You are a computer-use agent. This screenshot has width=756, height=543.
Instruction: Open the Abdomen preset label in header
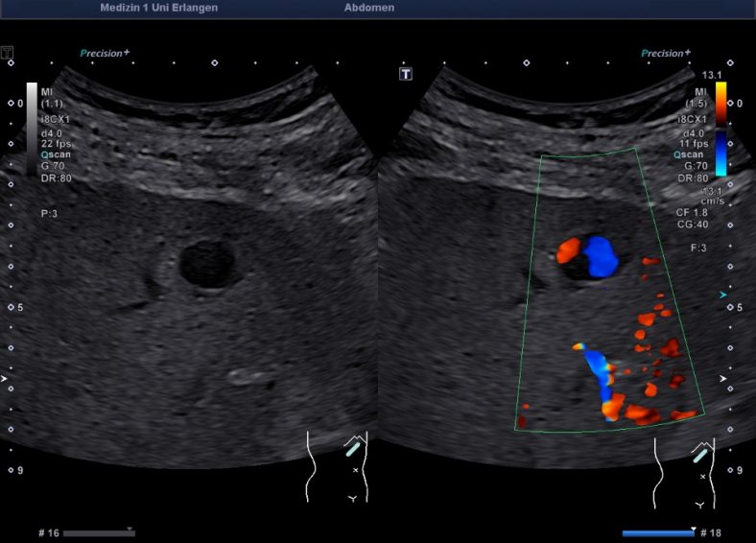(368, 8)
